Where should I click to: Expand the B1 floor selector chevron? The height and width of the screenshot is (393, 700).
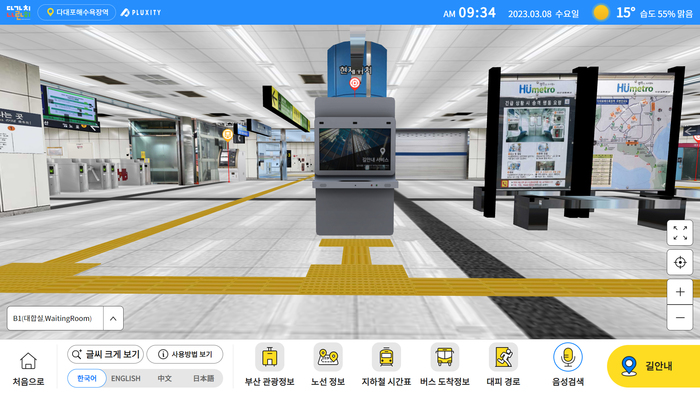(113, 318)
